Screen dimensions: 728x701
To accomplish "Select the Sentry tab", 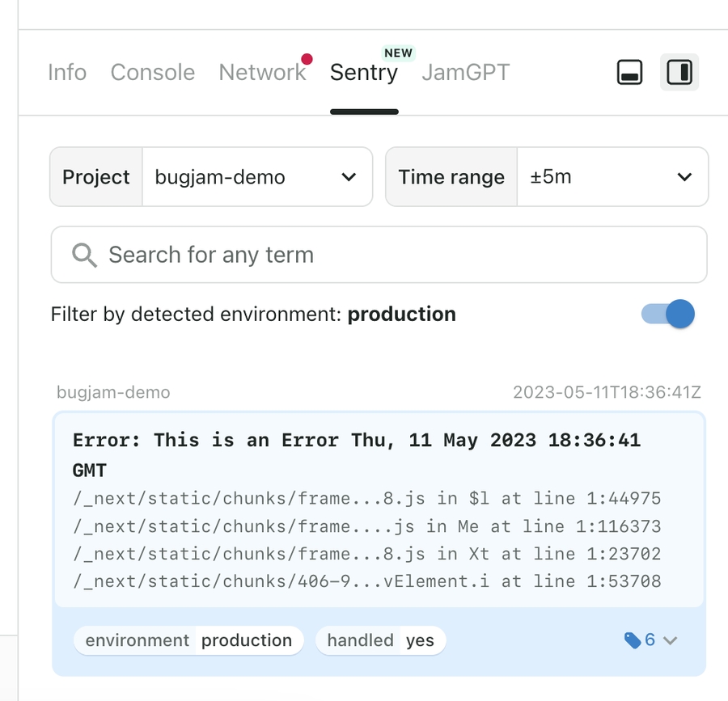I will [x=363, y=73].
